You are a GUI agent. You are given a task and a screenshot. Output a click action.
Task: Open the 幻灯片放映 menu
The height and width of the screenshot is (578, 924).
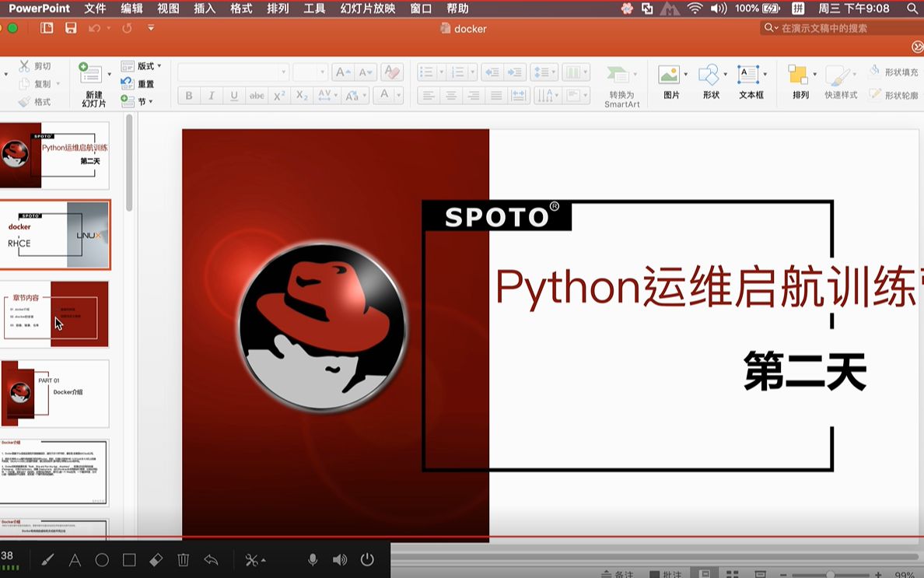point(368,9)
